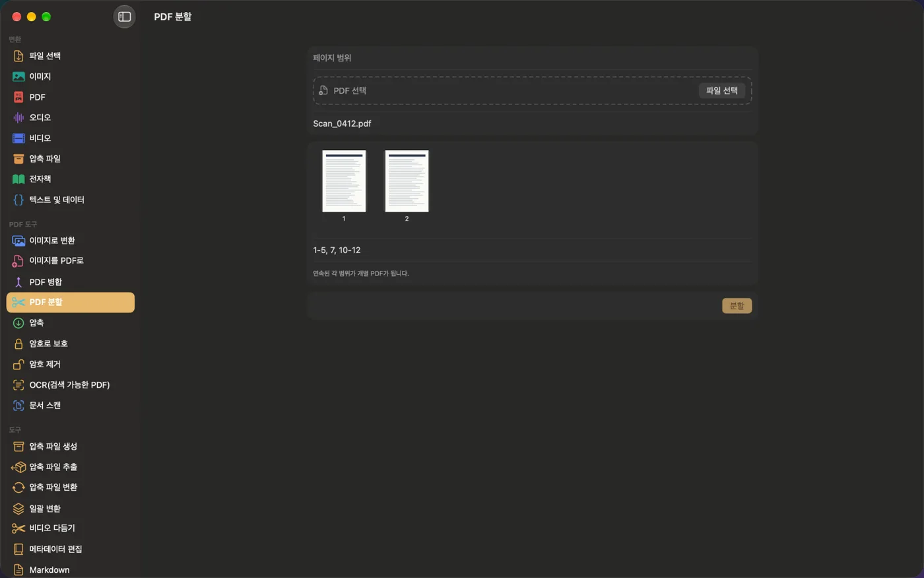This screenshot has width=924, height=578.
Task: Click the page range field showing 1-5, 7, 10-12
Action: coord(532,250)
